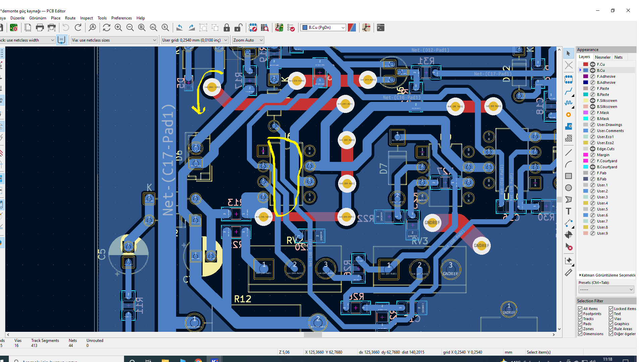Hide the F.Silkscreen layer
644x362 pixels.
pyautogui.click(x=593, y=101)
